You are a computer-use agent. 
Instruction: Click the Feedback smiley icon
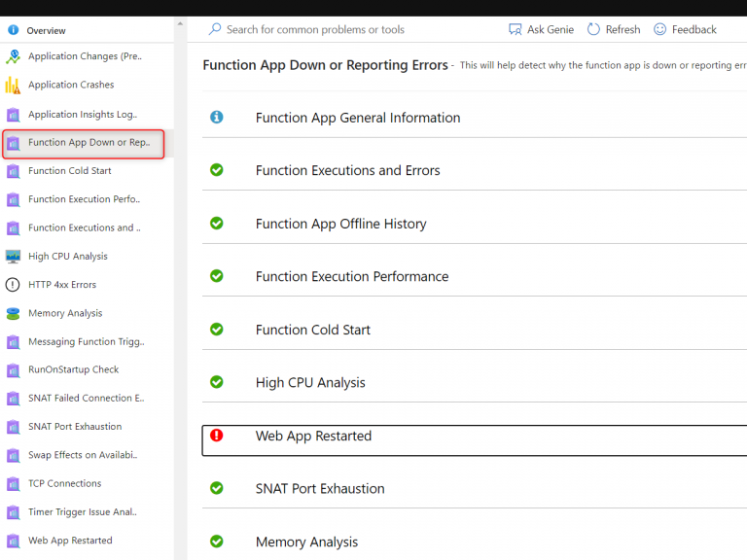pyautogui.click(x=660, y=30)
